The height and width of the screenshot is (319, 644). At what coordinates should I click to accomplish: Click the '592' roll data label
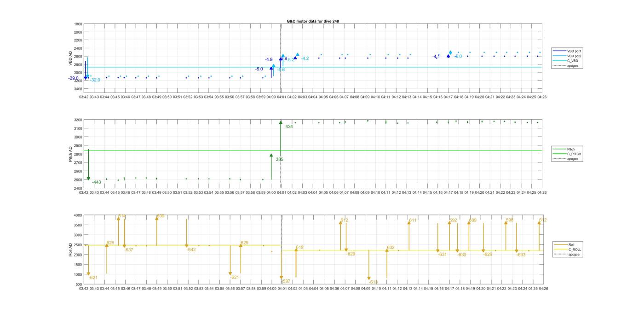click(453, 220)
